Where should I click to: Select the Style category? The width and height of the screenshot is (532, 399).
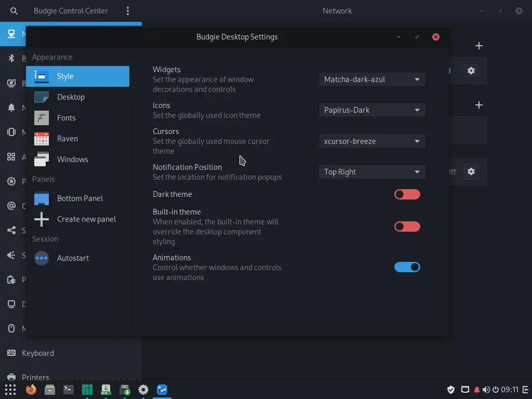point(78,76)
